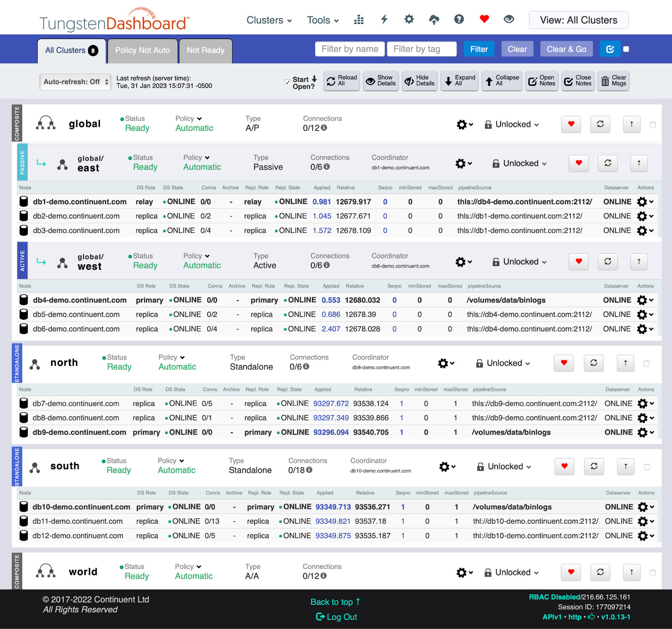Open gear menu for global/east cluster
This screenshot has width=672, height=629.
tap(464, 163)
